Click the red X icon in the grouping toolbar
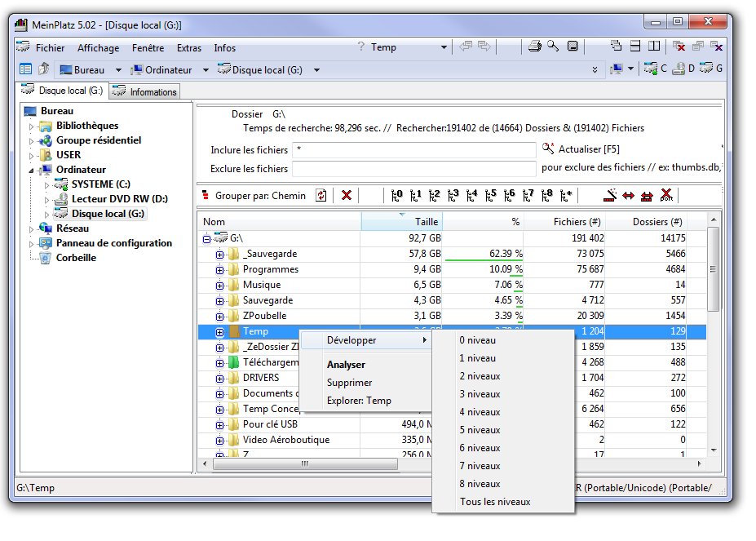This screenshot has height=541, width=756. click(346, 196)
